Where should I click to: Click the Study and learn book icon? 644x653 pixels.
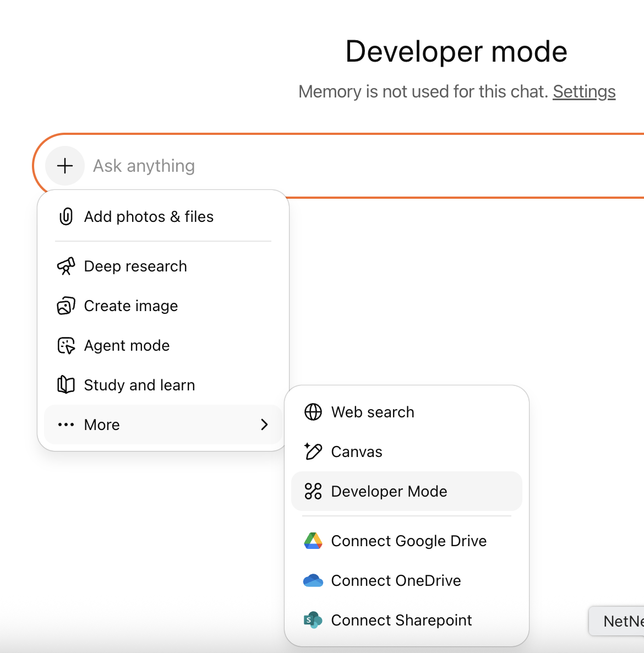click(66, 385)
